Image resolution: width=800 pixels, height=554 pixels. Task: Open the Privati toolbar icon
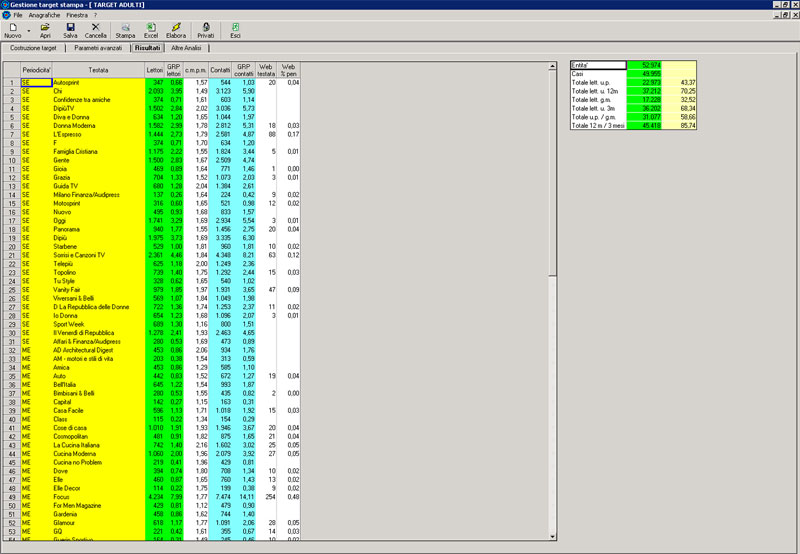(x=205, y=28)
